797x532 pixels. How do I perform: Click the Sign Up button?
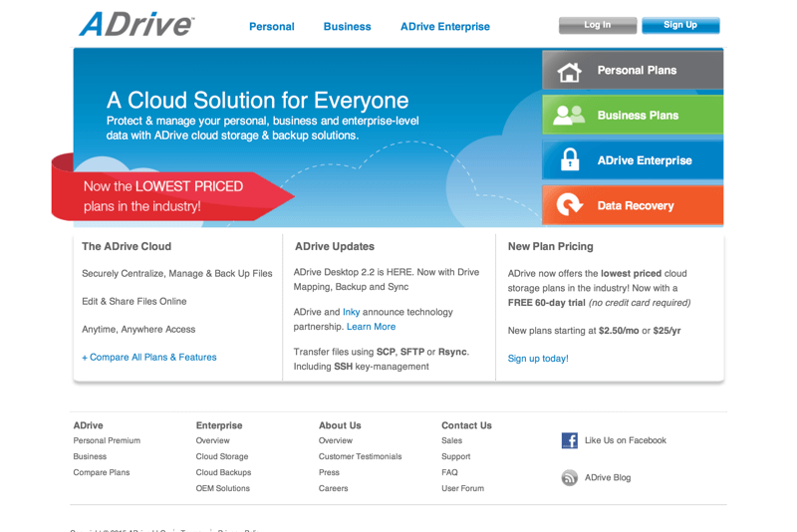(x=680, y=25)
